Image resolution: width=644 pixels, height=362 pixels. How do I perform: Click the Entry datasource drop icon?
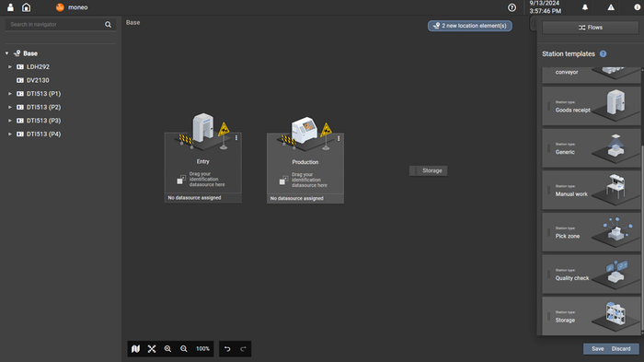coord(181,180)
